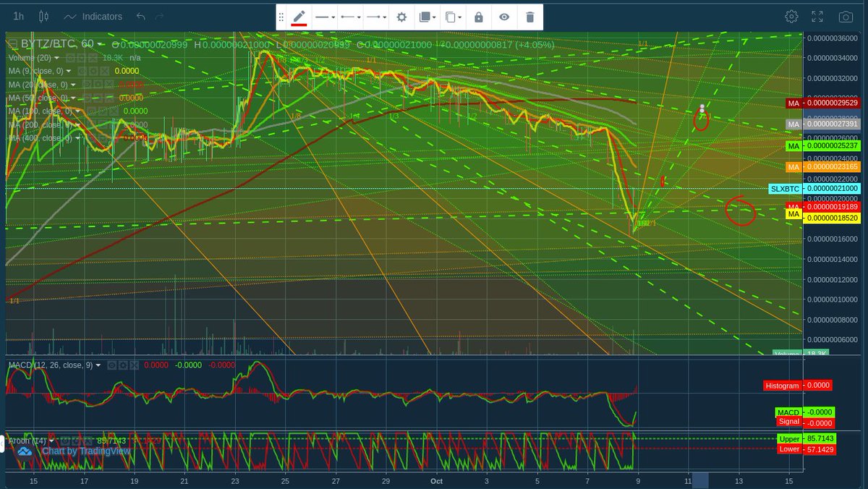Expand Aroon (14) indicator dropdown

coord(51,441)
